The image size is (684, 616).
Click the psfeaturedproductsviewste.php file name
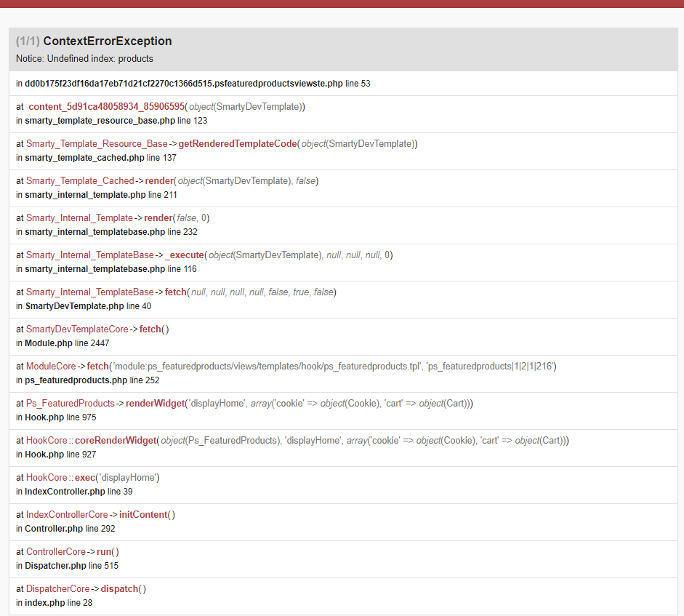tap(184, 84)
